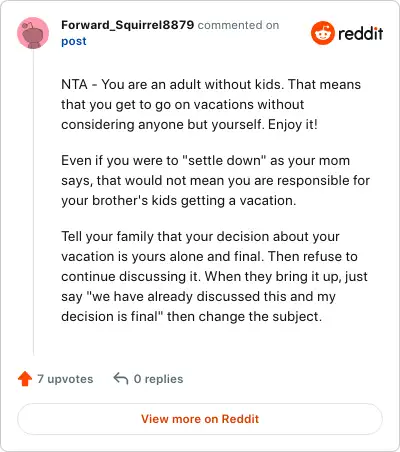
Task: Click the "reddit" wordmark text
Action: pyautogui.click(x=360, y=33)
